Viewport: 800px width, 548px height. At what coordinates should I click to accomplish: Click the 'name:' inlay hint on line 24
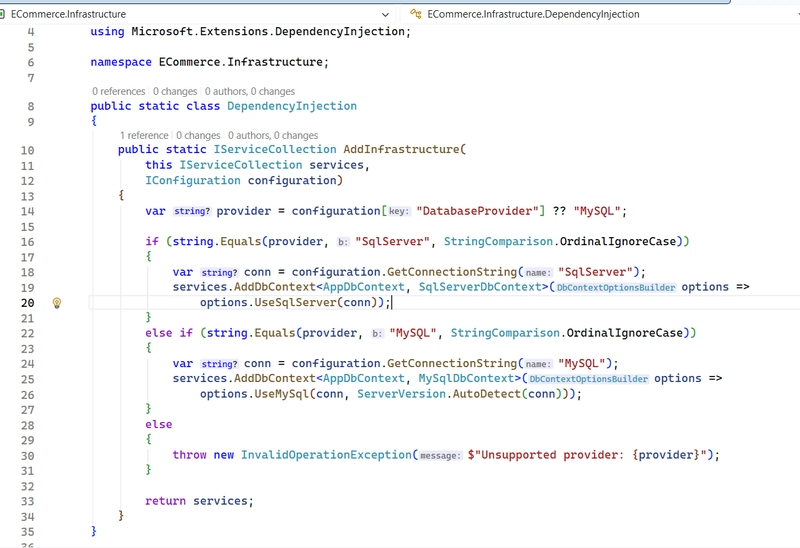[x=539, y=364]
